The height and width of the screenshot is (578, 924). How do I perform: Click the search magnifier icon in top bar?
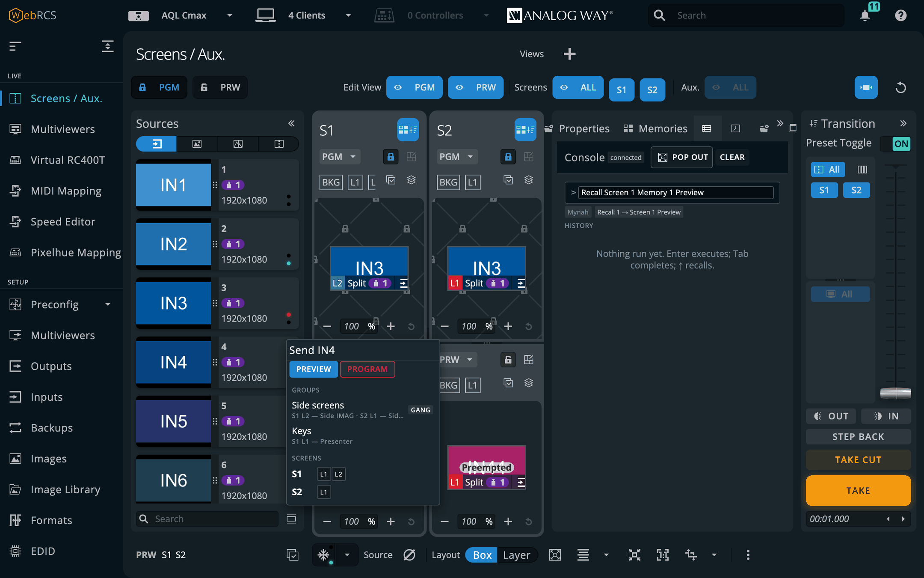(660, 15)
